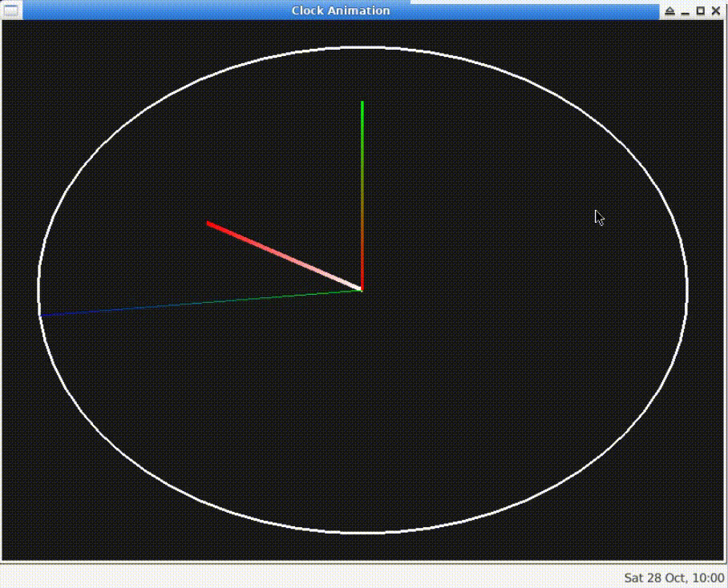The image size is (728, 588).
Task: Click the tip of the green minute hand
Action: [x=362, y=103]
